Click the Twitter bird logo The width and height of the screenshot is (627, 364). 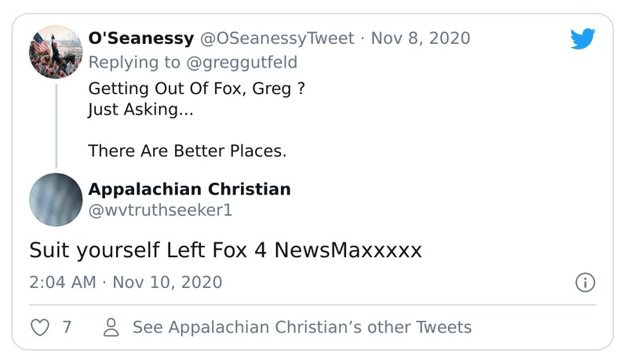[x=583, y=40]
